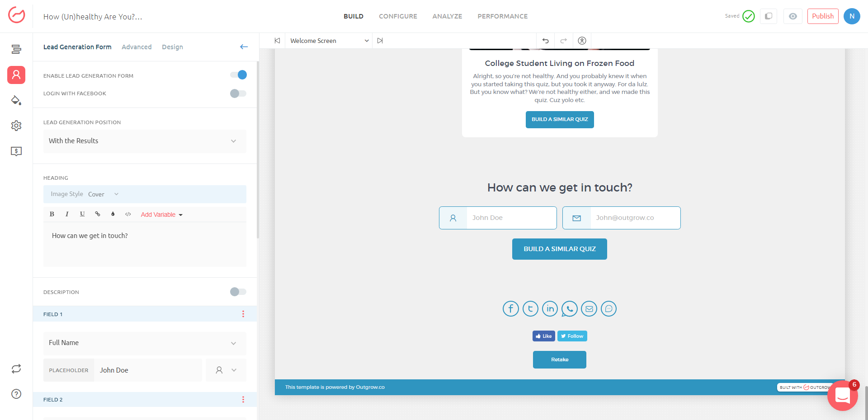868x420 pixels.
Task: Switch to the Configure tab
Action: pyautogui.click(x=398, y=16)
